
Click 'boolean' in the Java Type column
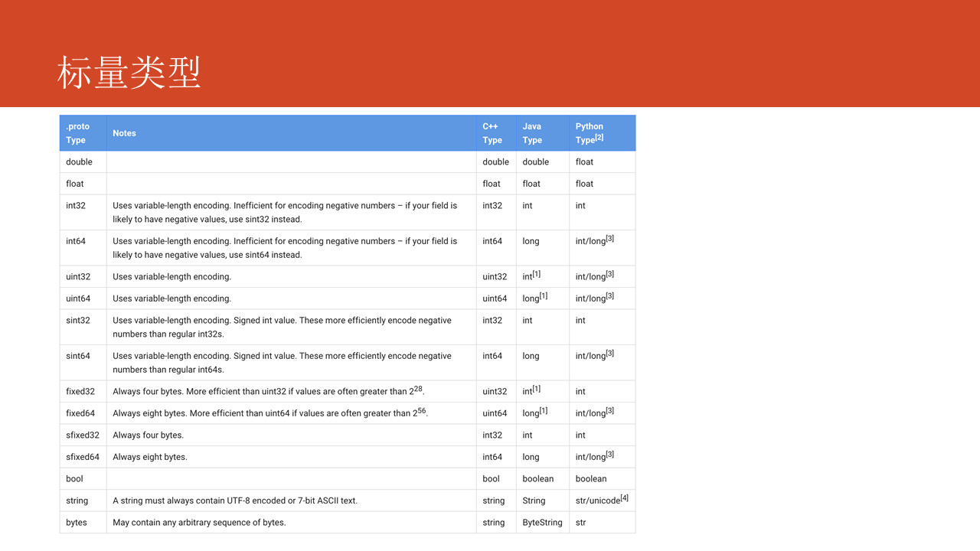538,478
